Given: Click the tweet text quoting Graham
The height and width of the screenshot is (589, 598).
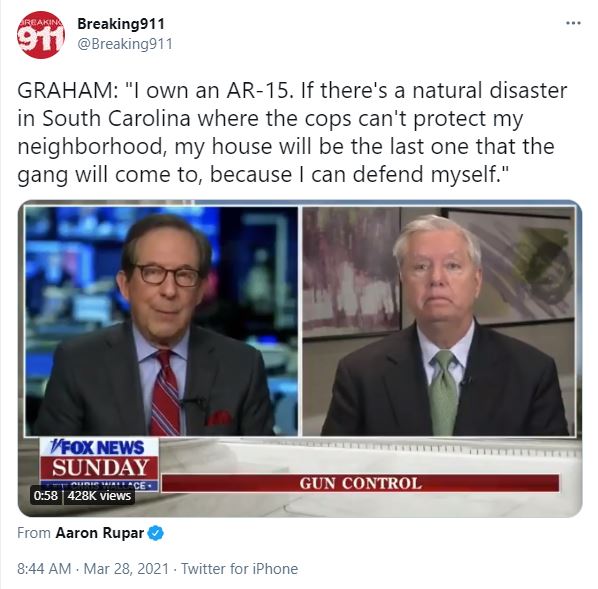Looking at the screenshot, I should [x=292, y=132].
